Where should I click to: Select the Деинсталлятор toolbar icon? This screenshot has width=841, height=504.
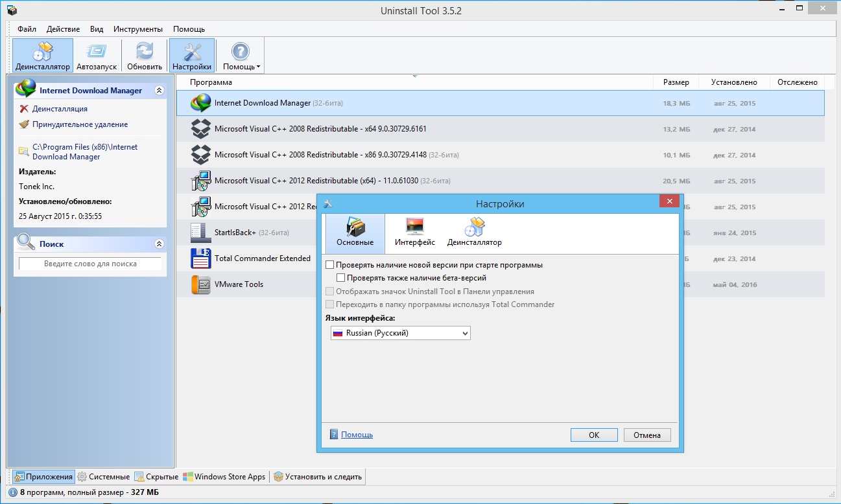coord(42,56)
